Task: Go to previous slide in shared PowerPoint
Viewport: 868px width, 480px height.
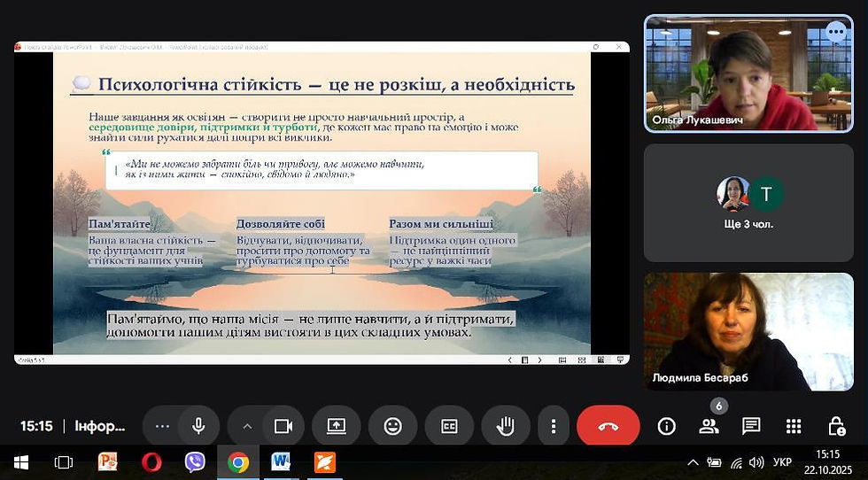Action: 510,360
